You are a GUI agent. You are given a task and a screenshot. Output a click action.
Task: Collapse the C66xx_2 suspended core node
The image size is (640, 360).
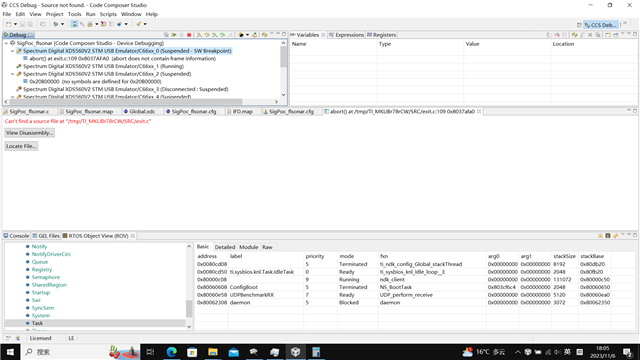tap(12, 74)
